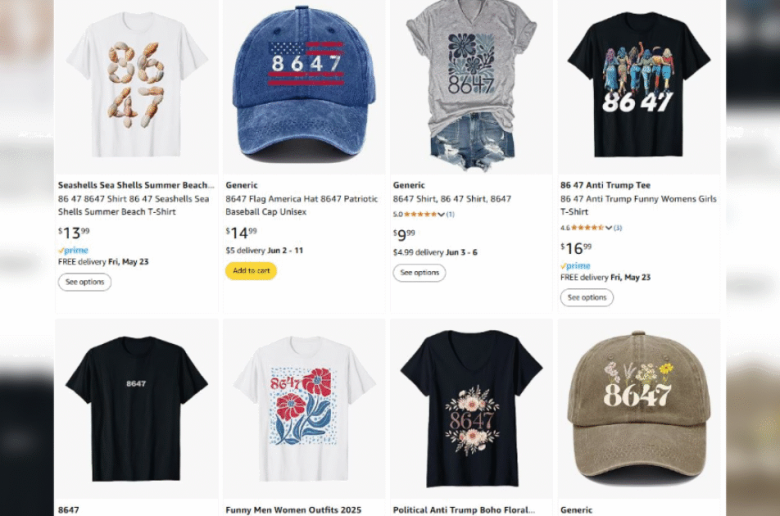
Task: Click the Add to cart button
Action: (x=251, y=271)
